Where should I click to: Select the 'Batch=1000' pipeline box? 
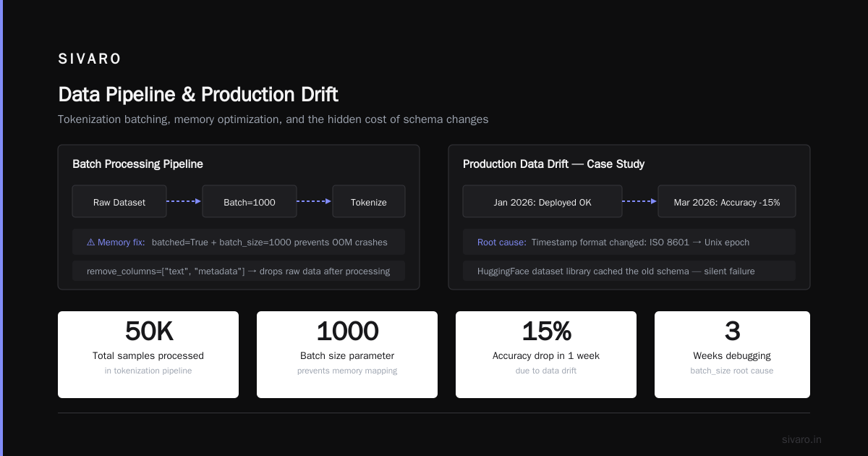250,202
